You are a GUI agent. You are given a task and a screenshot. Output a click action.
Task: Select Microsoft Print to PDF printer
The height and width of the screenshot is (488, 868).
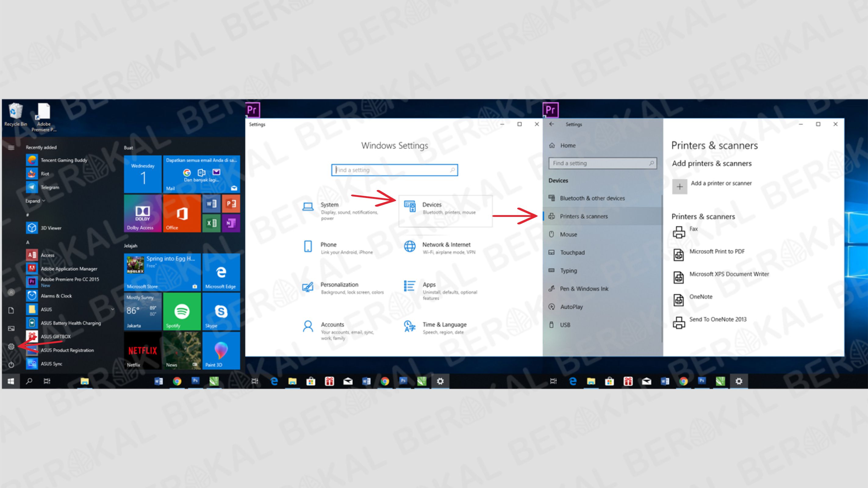pyautogui.click(x=716, y=251)
